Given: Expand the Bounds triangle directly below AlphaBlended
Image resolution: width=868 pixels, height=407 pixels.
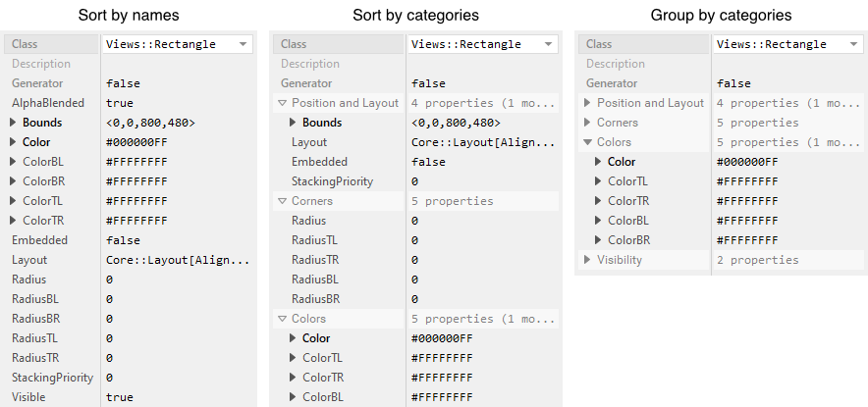Looking at the screenshot, I should point(14,123).
